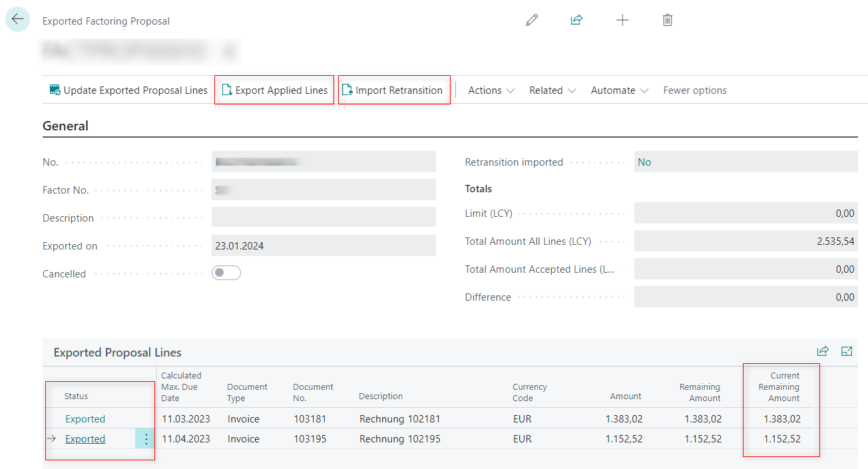This screenshot has height=469, width=868.
Task: Click the back arrow button
Action: [x=17, y=19]
